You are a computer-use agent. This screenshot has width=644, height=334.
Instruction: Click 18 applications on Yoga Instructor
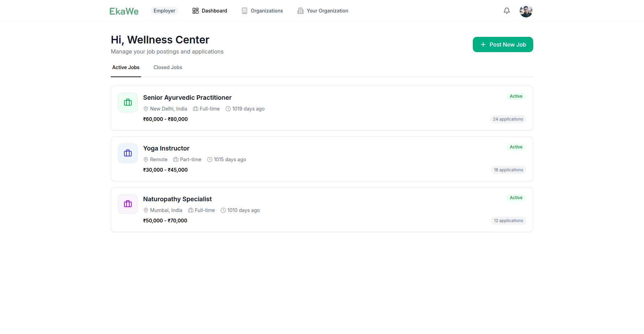coord(508,170)
